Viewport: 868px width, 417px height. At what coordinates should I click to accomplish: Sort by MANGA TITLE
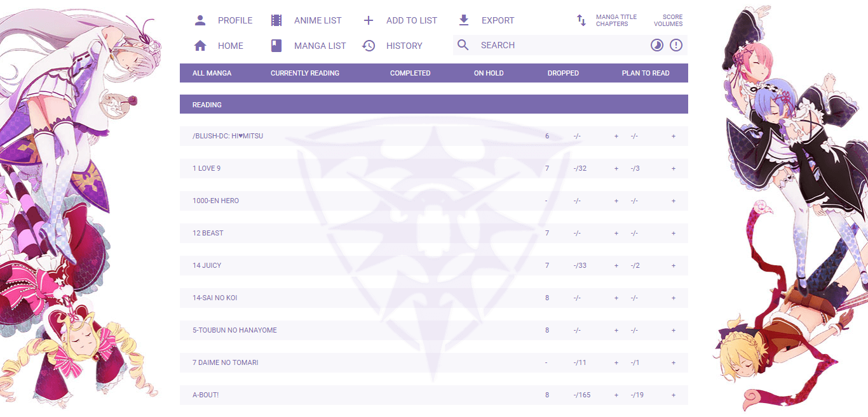click(616, 17)
